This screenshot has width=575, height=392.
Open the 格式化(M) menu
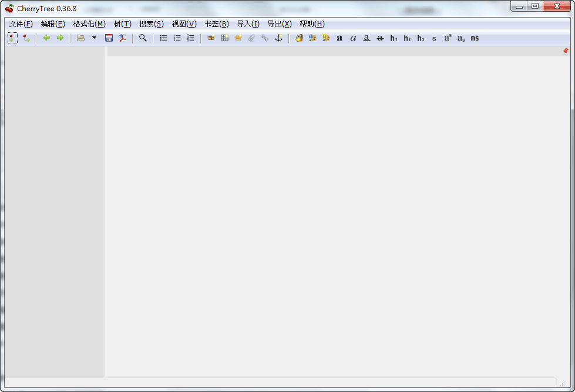[x=89, y=24]
